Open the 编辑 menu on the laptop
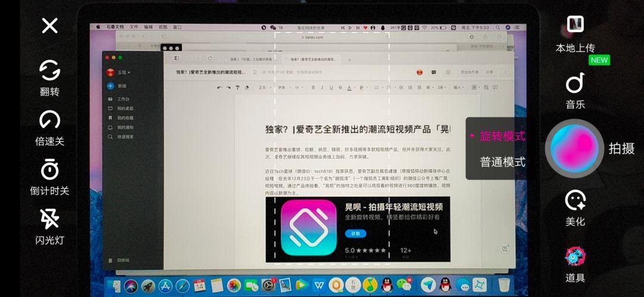 148,27
